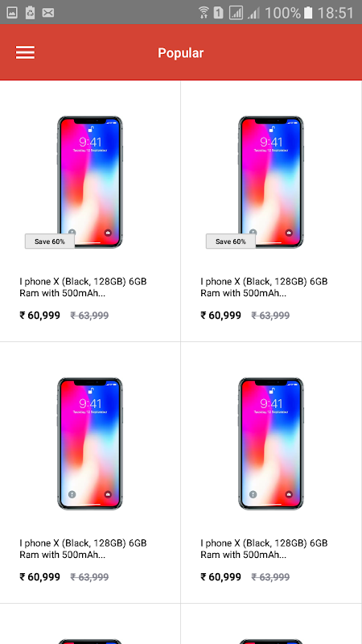This screenshot has width=362, height=644.
Task: Select the Popular header title
Action: (x=180, y=53)
